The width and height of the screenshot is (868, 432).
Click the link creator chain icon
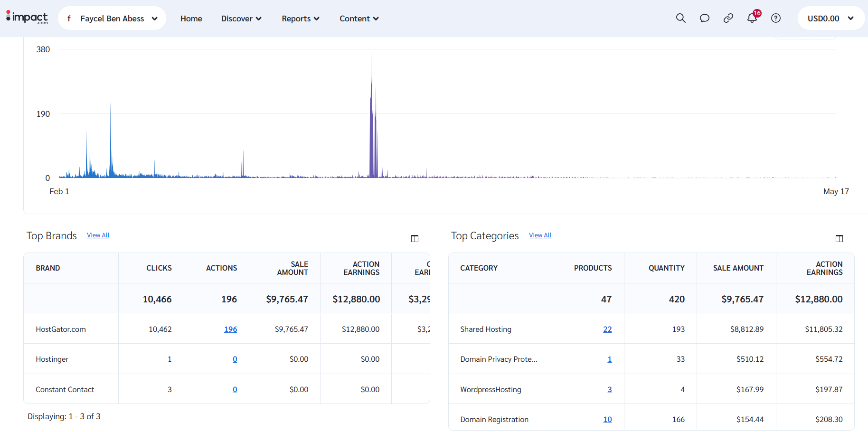tap(728, 18)
